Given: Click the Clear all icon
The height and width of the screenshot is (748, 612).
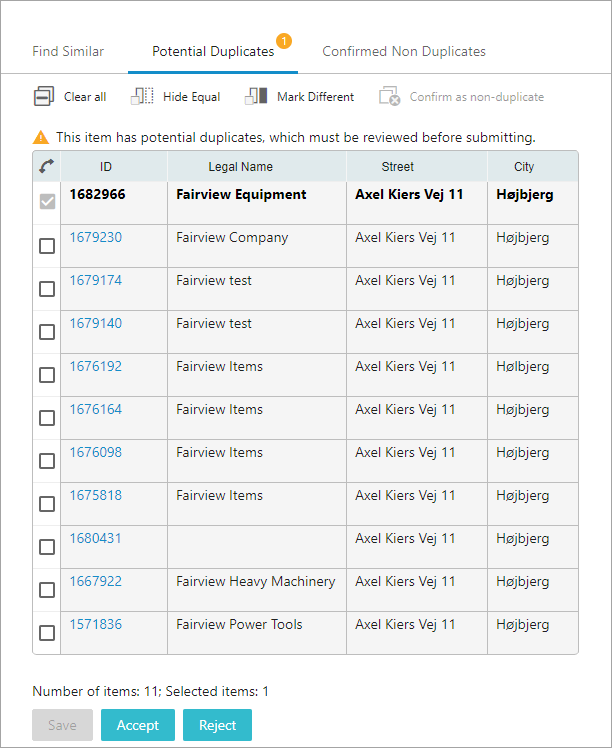Looking at the screenshot, I should 42,97.
